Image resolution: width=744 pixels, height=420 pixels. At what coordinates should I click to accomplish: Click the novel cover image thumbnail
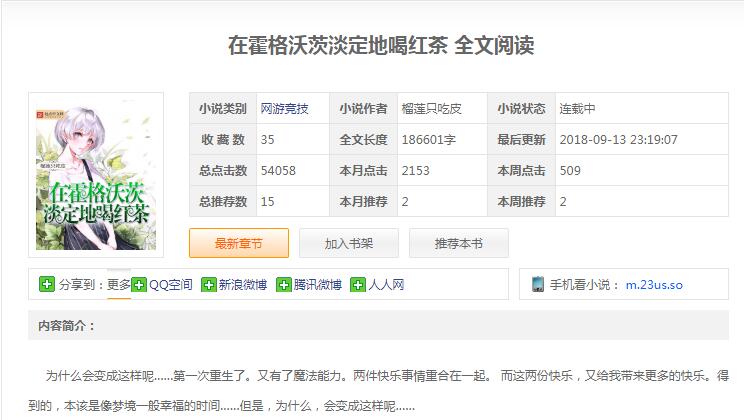95,172
